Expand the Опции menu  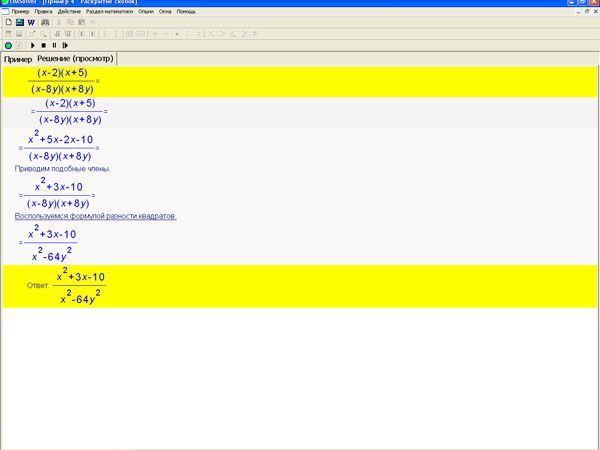[146, 11]
